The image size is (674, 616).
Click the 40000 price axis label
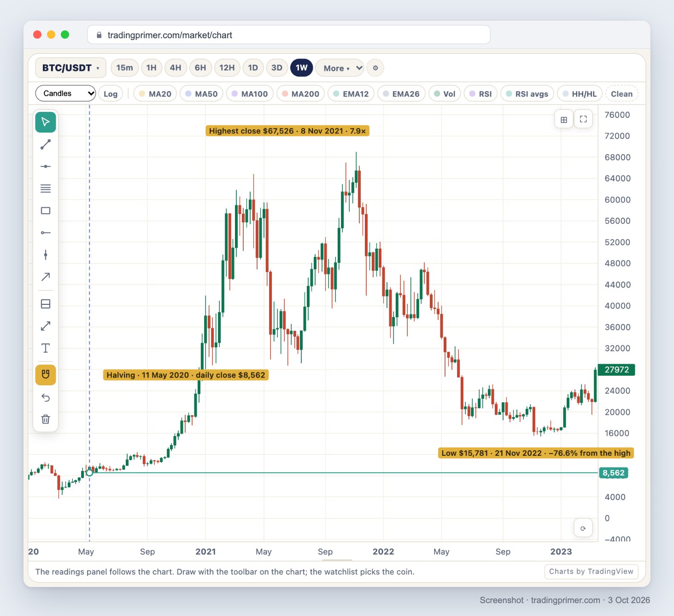[617, 306]
